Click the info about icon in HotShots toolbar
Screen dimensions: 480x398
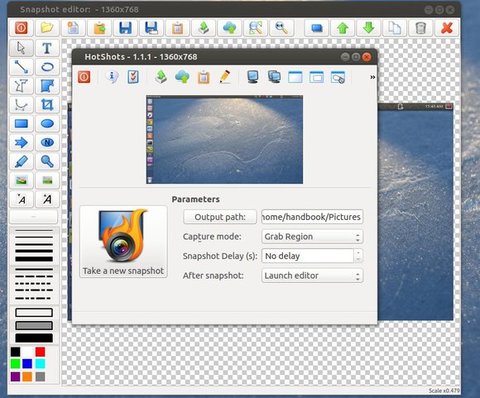pyautogui.click(x=112, y=77)
